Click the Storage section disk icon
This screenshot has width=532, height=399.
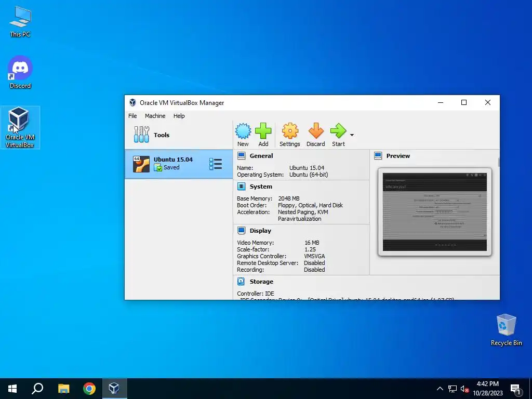click(241, 281)
